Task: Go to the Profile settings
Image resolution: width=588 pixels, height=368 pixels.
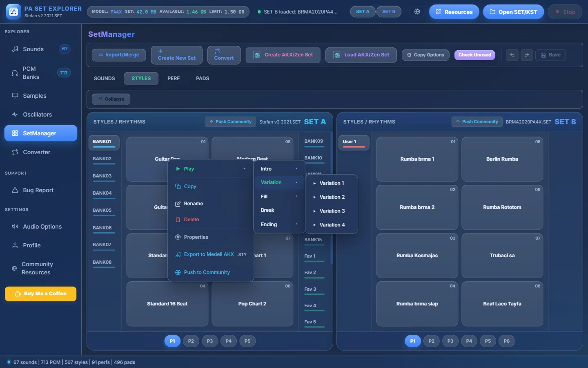Action: pos(41,245)
